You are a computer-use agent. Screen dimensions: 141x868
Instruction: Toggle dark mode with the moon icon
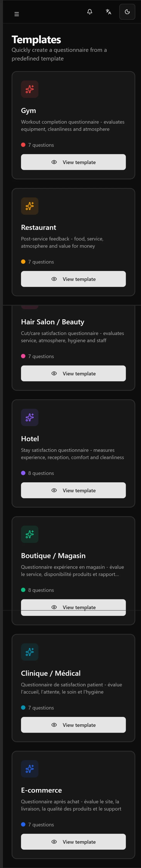click(x=127, y=12)
